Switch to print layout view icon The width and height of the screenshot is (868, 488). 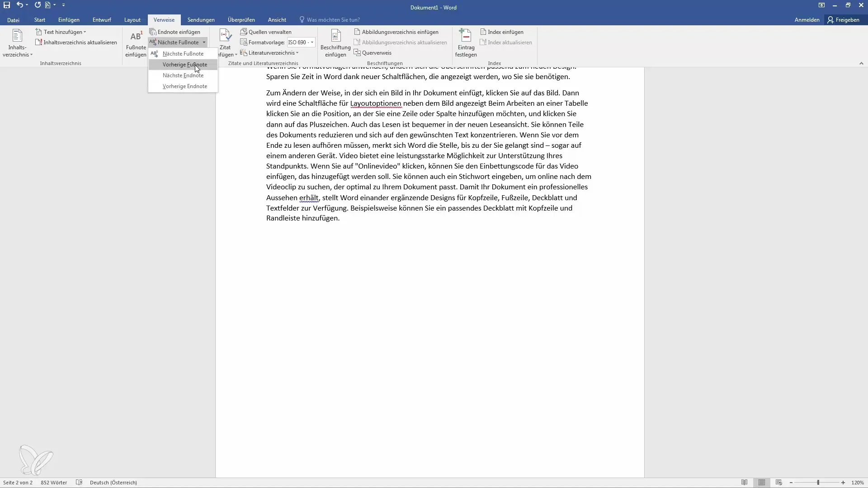coord(762,483)
